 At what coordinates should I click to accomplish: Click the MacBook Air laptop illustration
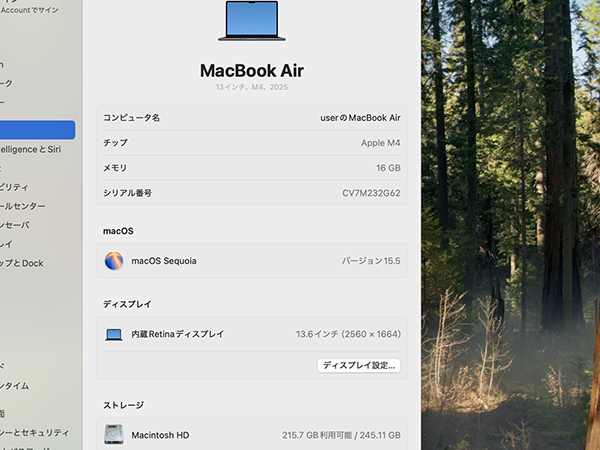252,21
